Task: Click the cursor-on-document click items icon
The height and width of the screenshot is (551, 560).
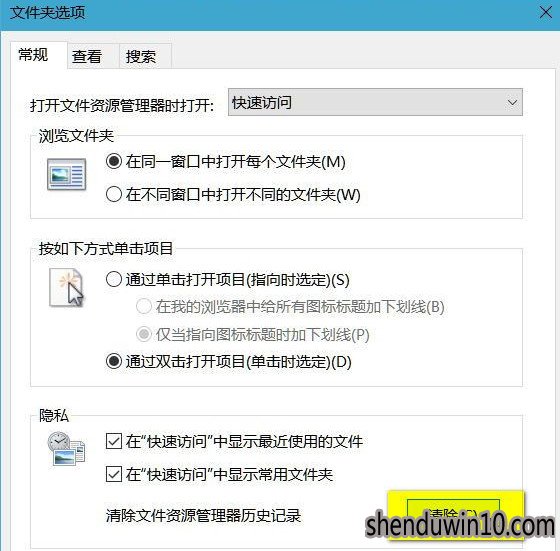Action: pos(67,287)
